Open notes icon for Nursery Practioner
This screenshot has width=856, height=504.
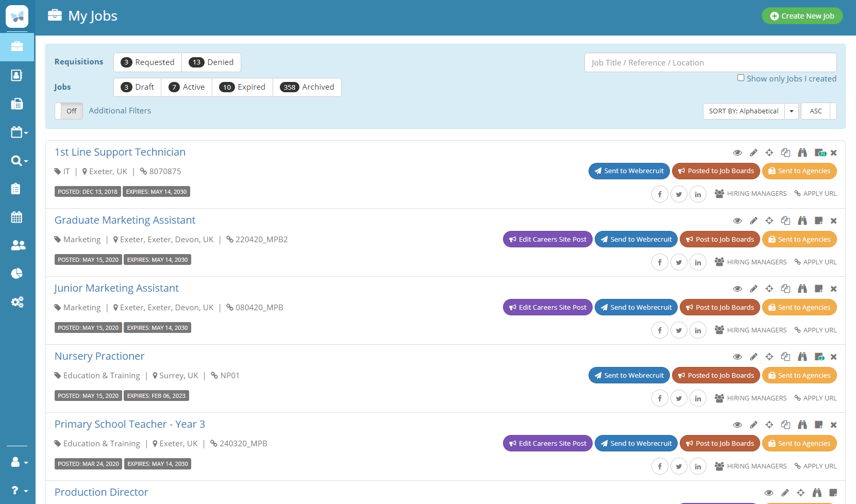tap(819, 357)
